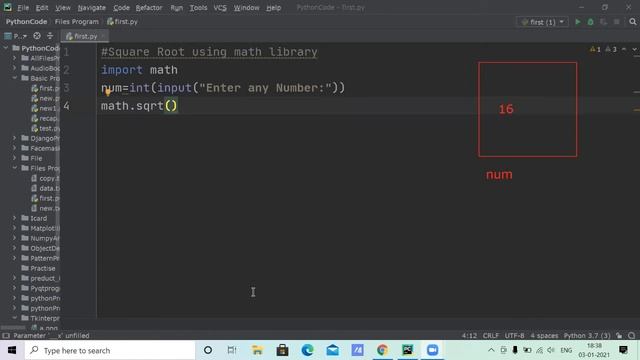Open the 'first (1)' run configuration dropdown

[x=542, y=22]
